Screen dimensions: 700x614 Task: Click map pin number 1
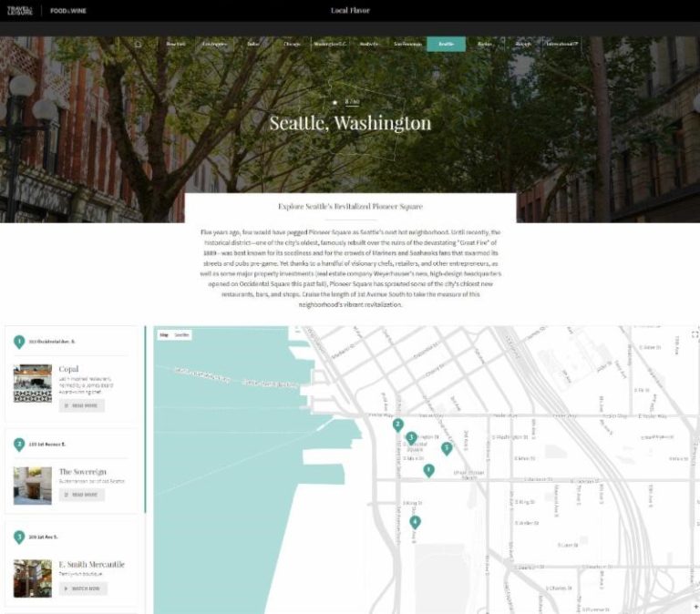tap(428, 470)
